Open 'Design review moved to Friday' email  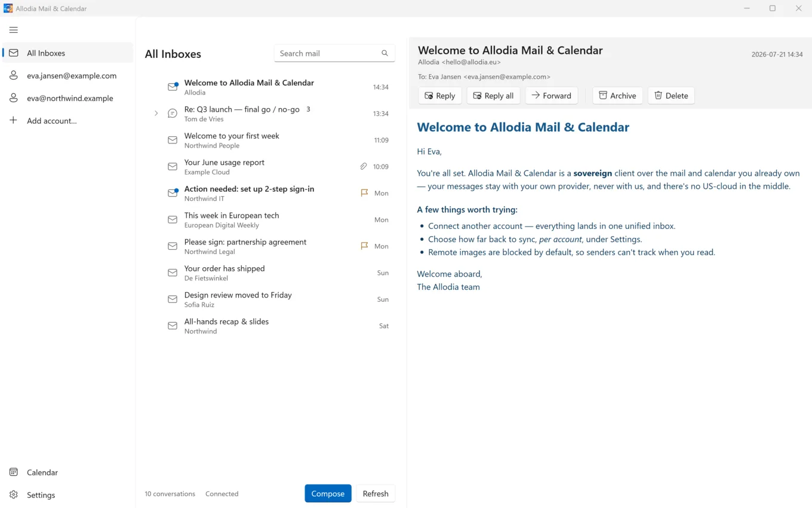point(270,299)
